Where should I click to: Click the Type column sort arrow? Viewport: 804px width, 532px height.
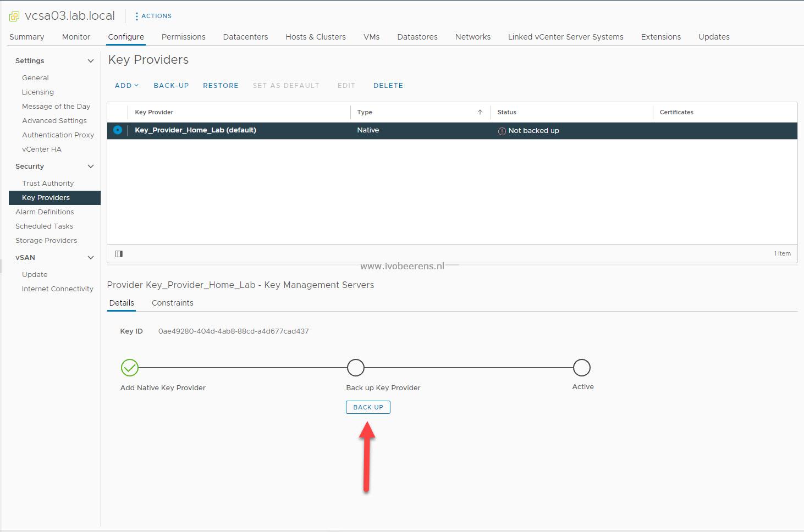pyautogui.click(x=480, y=112)
